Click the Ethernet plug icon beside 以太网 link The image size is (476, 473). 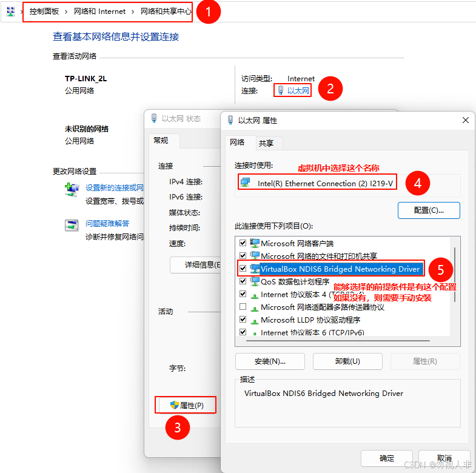281,90
